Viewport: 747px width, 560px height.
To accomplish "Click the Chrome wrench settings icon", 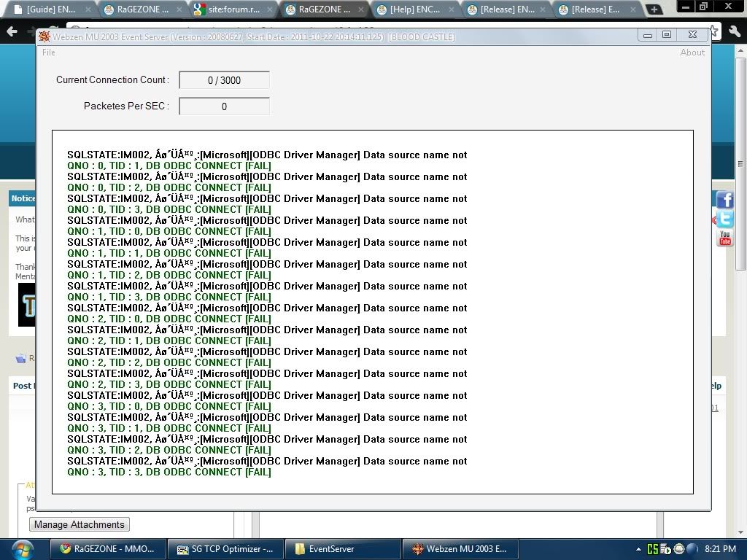I will tap(732, 31).
